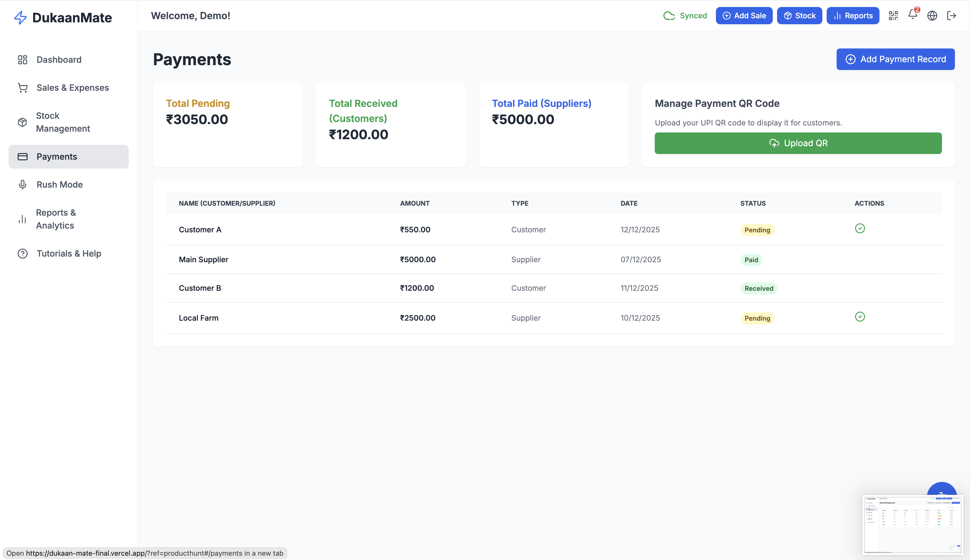Click the logout icon in header
The width and height of the screenshot is (970, 560).
pos(951,16)
